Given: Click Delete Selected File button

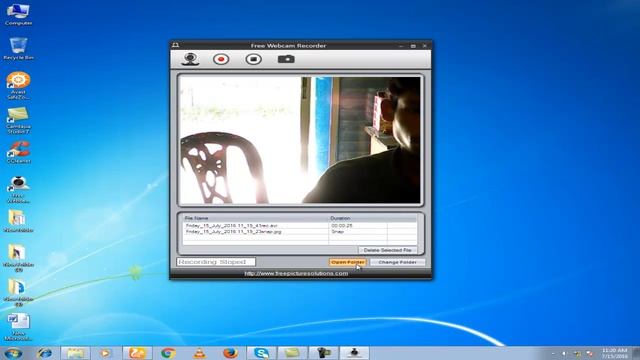Looking at the screenshot, I should (387, 250).
